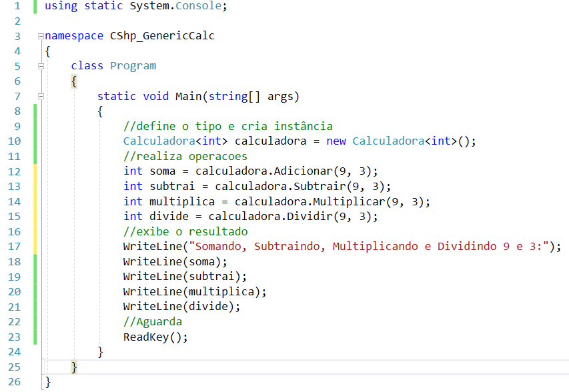Click variable 'divide' declaration on line 15

(169, 217)
